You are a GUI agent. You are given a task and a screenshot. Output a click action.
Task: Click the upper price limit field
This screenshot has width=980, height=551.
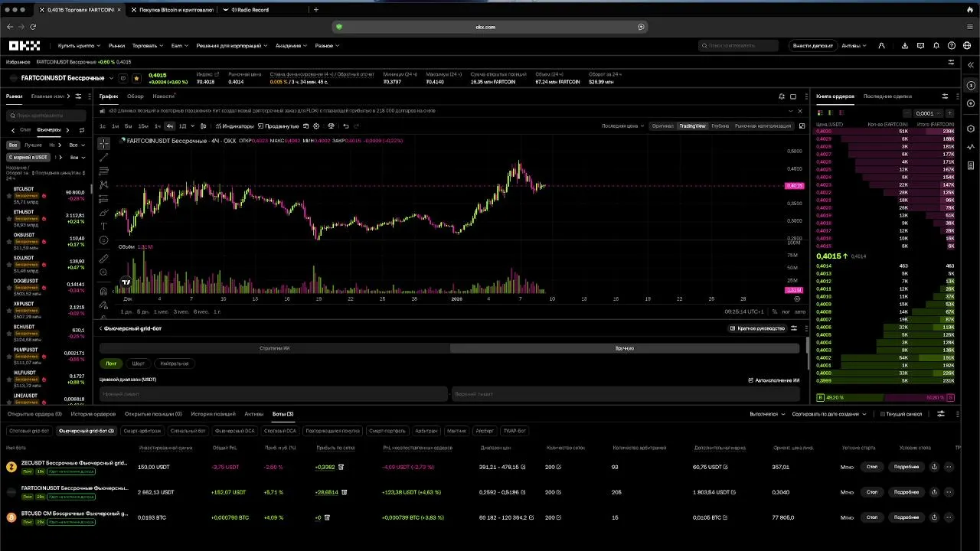click(626, 394)
